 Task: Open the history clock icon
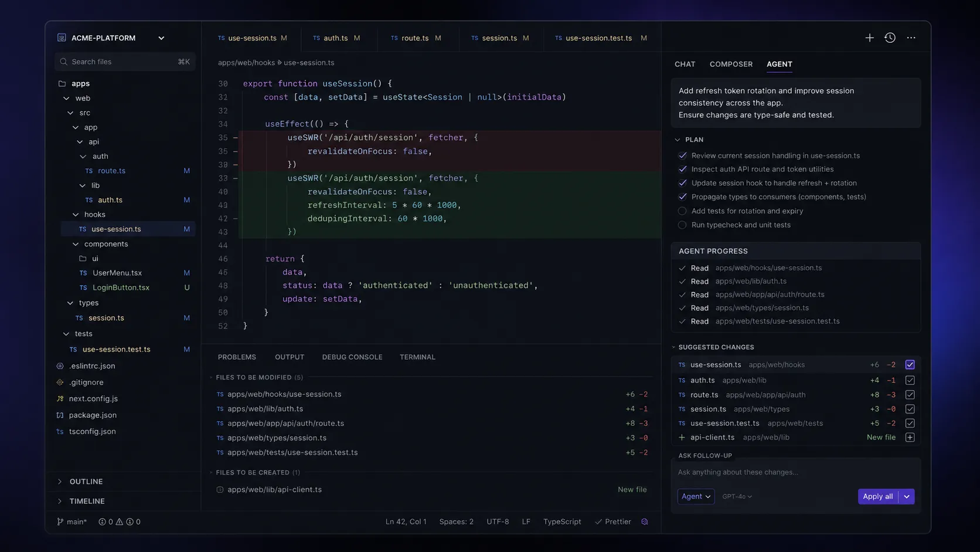890,38
